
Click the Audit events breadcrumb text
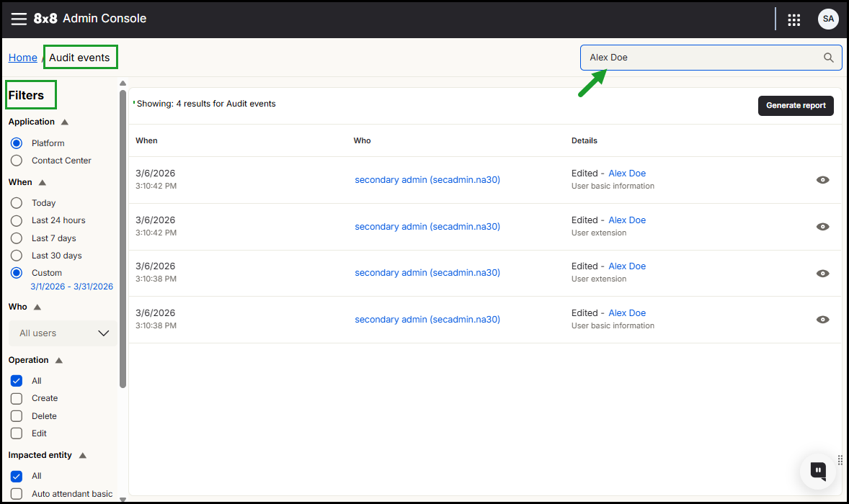coord(79,58)
